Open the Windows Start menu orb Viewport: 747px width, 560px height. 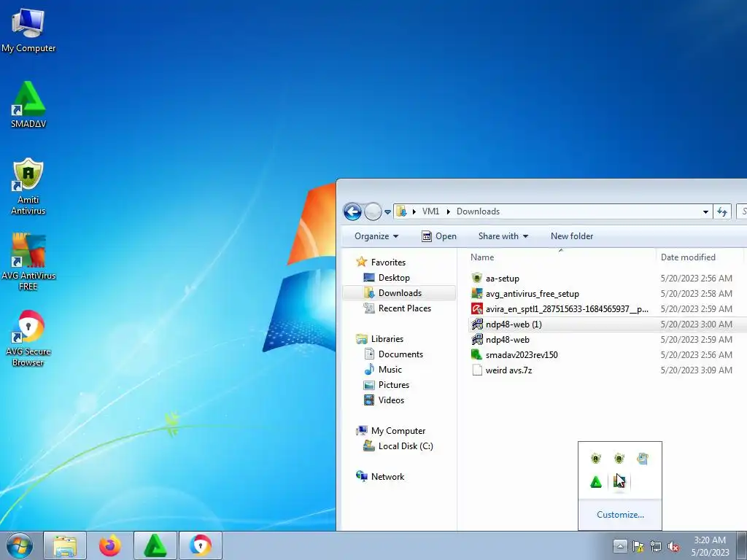pyautogui.click(x=20, y=545)
